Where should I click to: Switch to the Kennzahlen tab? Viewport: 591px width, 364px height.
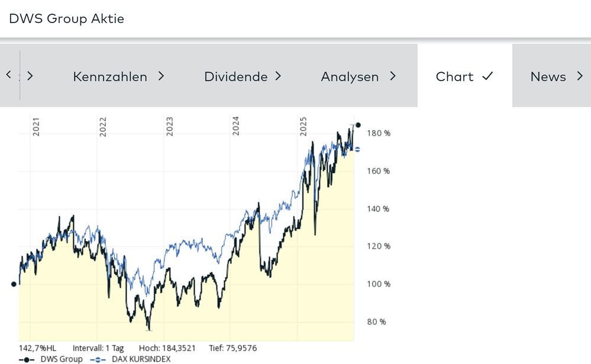[110, 77]
